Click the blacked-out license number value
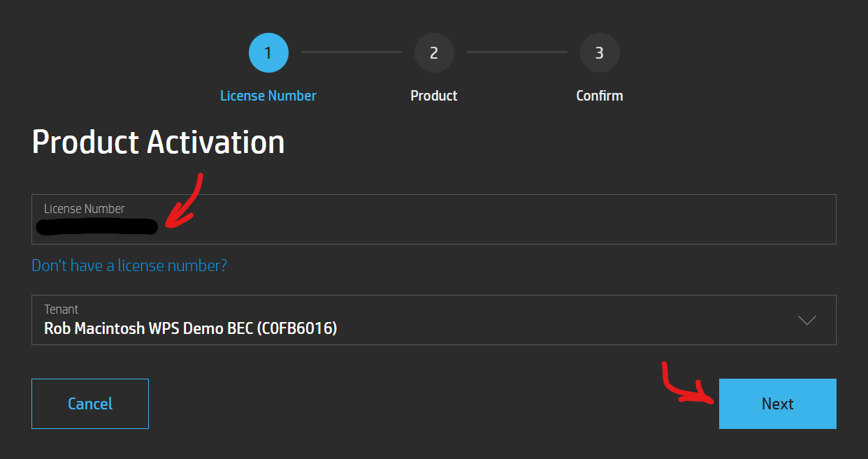This screenshot has width=868, height=459. click(97, 226)
